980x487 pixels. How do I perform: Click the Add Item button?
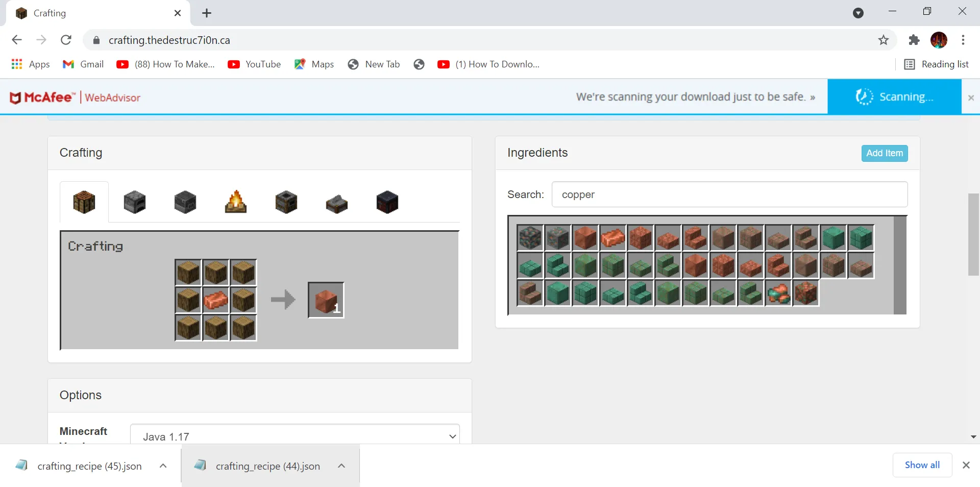click(x=884, y=153)
